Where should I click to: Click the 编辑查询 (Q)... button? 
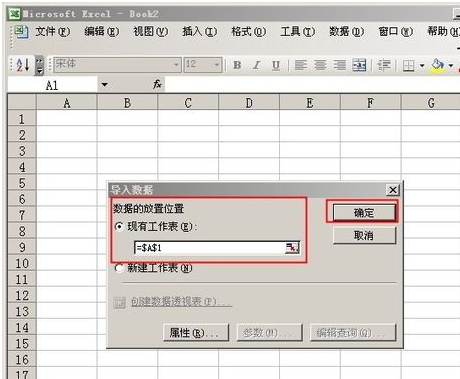353,332
